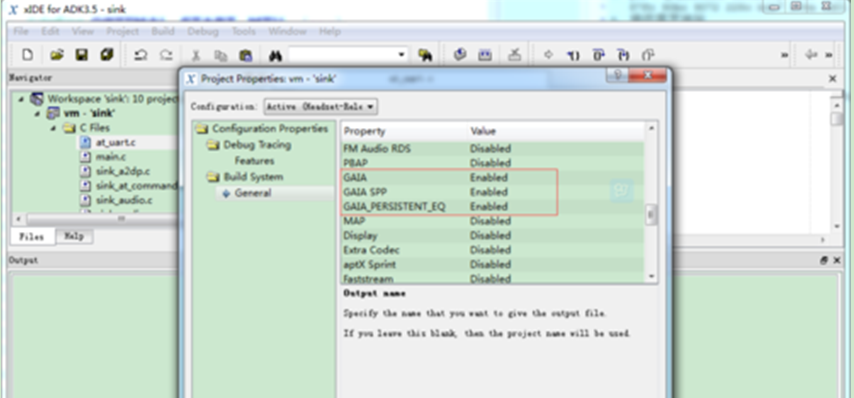Click the property list vertical scrollbar thumb
The height and width of the screenshot is (398, 854).
pyautogui.click(x=651, y=215)
